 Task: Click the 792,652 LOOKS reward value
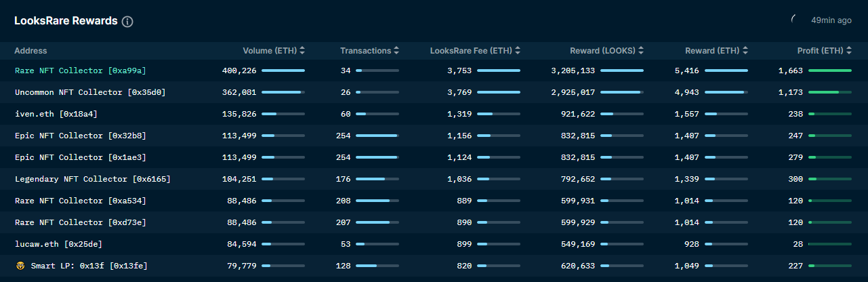[578, 179]
